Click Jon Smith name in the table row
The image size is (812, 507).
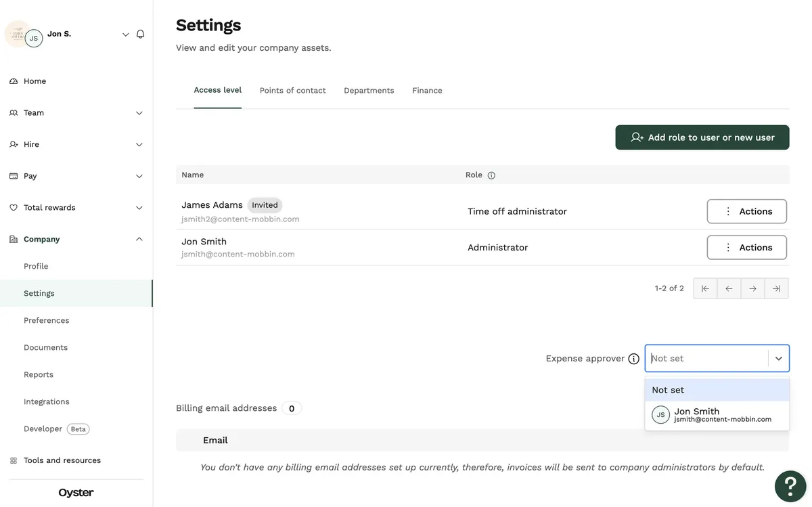coord(204,242)
